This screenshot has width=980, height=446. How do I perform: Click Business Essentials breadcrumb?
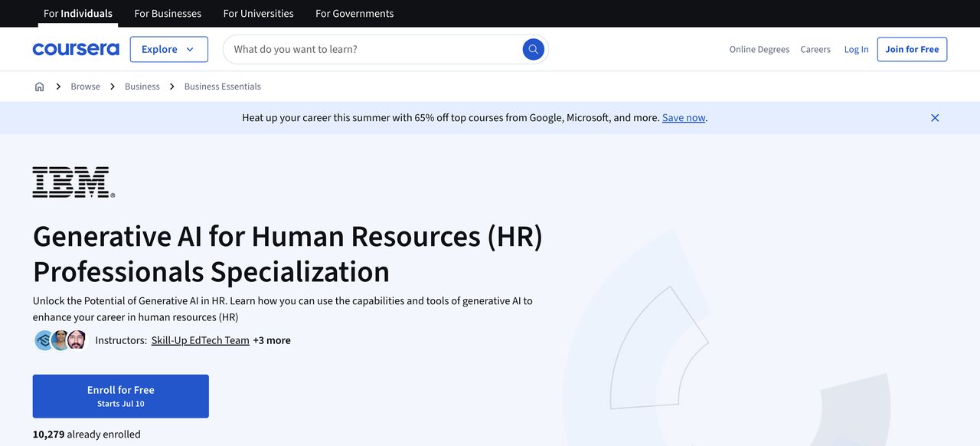point(223,87)
